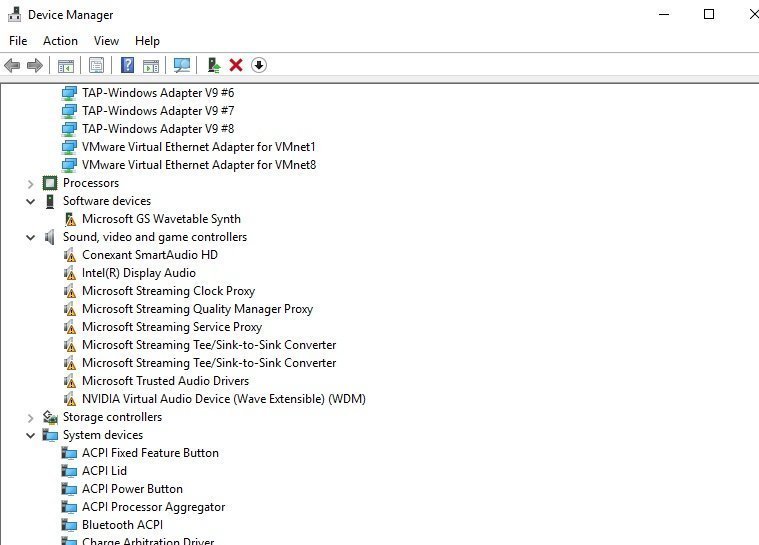
Task: Click the blue Help question mark icon
Action: pos(127,65)
